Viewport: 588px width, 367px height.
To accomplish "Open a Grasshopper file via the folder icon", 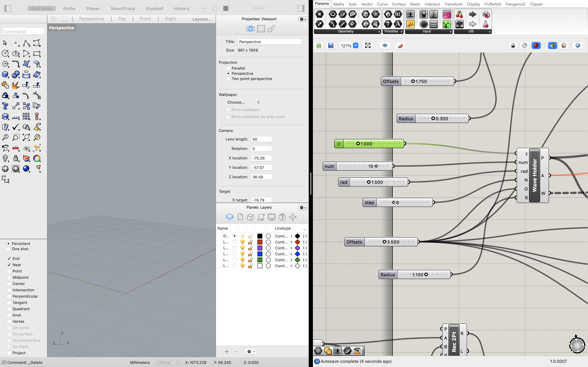I will (x=319, y=45).
